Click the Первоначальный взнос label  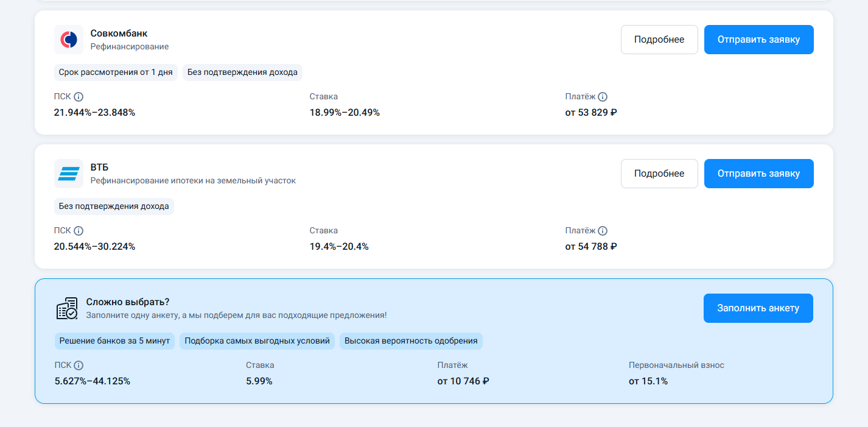click(676, 365)
